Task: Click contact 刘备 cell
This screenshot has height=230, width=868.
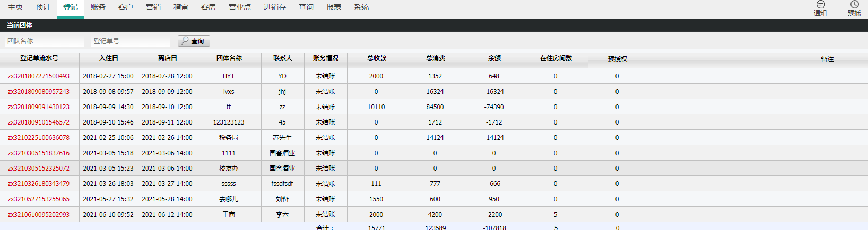Action: click(282, 199)
